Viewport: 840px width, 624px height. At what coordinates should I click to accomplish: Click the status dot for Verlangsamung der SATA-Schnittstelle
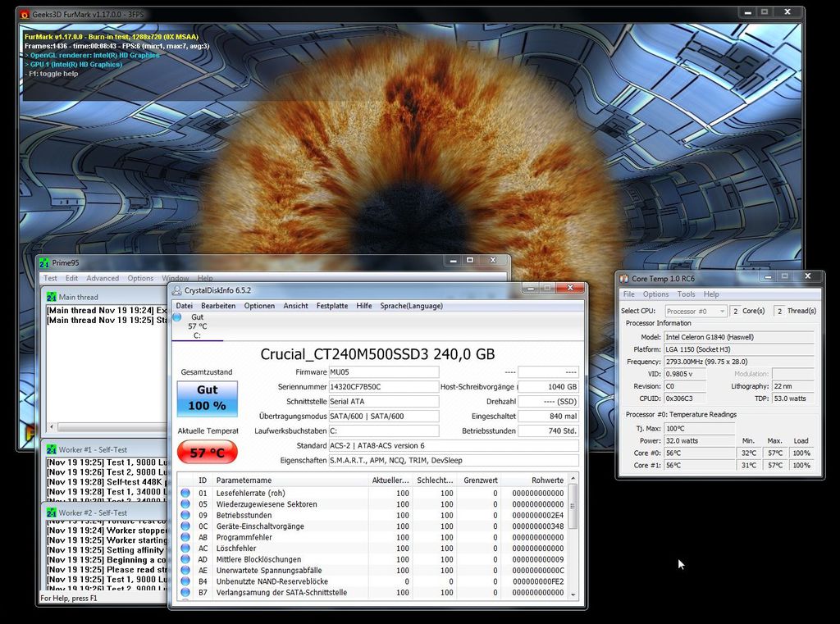tap(185, 592)
